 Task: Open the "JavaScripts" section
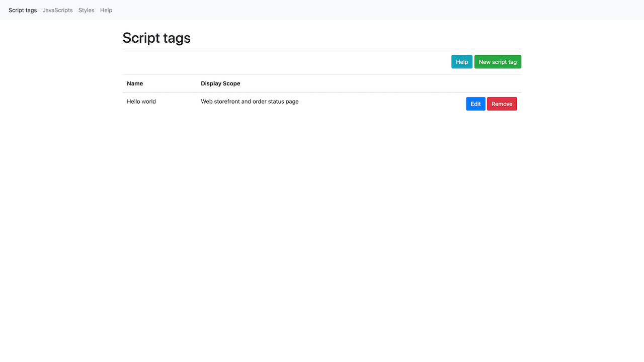(x=57, y=10)
